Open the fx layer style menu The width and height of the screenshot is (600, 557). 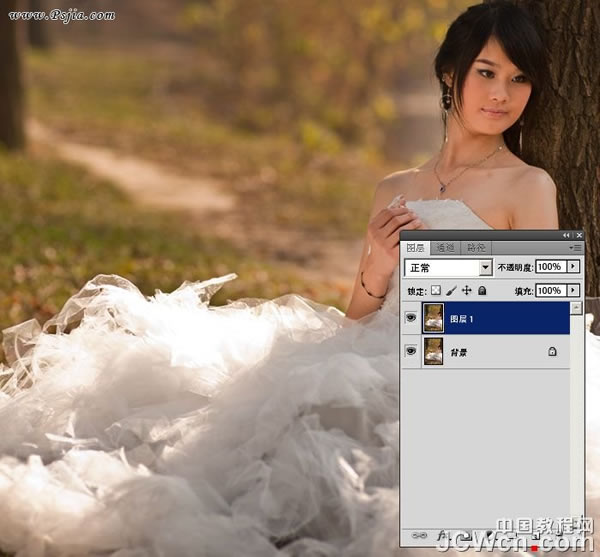click(442, 536)
